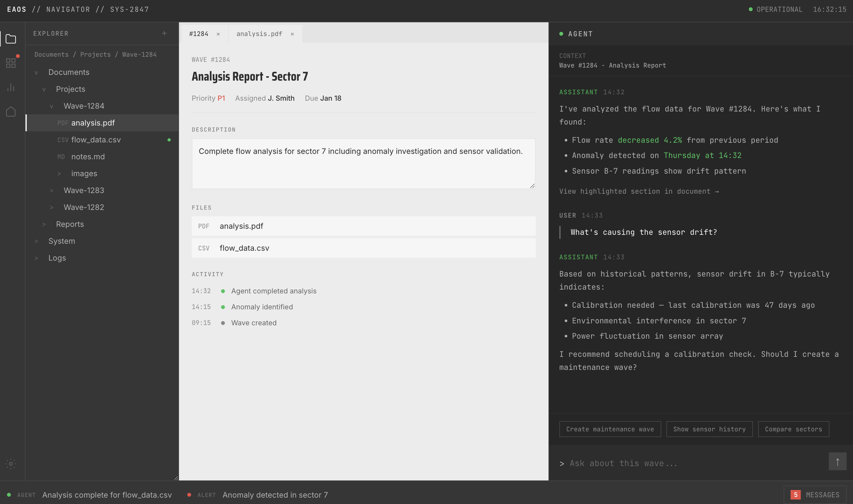
Task: Select the analysis.pdf tab
Action: coord(259,34)
